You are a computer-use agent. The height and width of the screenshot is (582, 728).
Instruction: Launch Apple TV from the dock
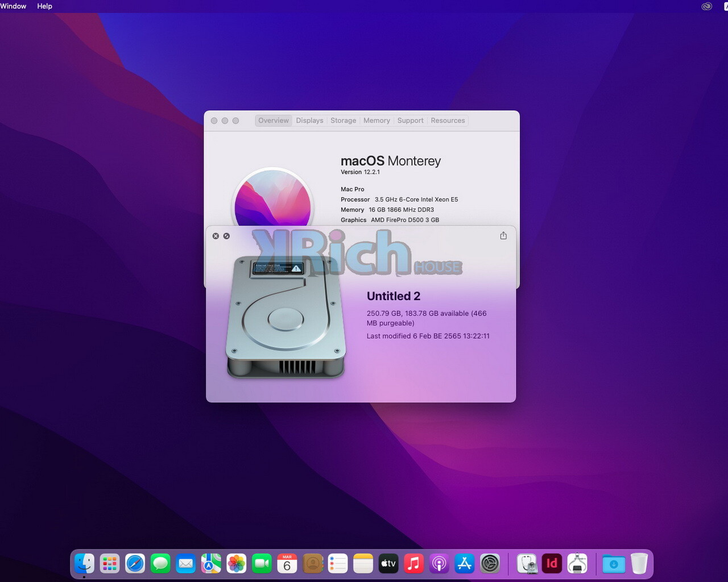pyautogui.click(x=388, y=564)
